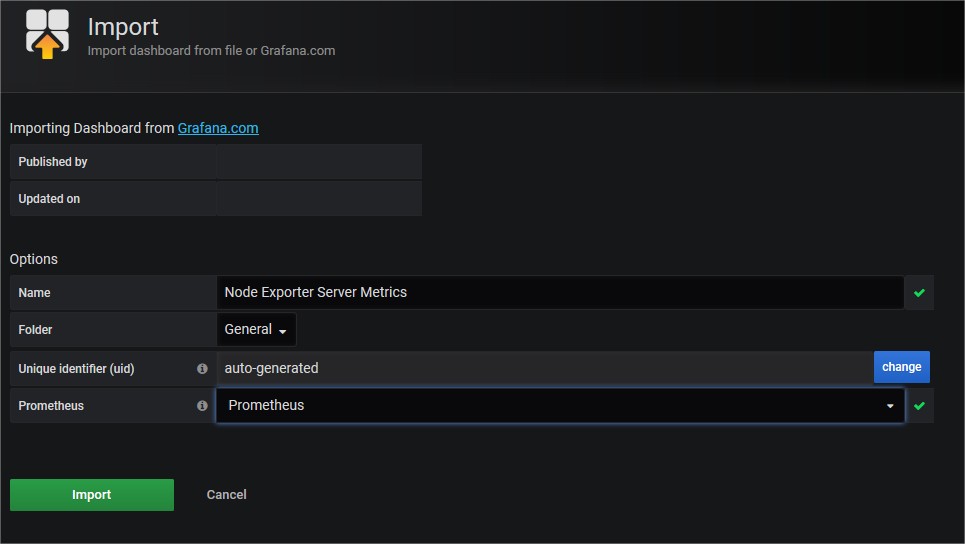965x544 pixels.
Task: Click the Published by label
Action: [53, 162]
